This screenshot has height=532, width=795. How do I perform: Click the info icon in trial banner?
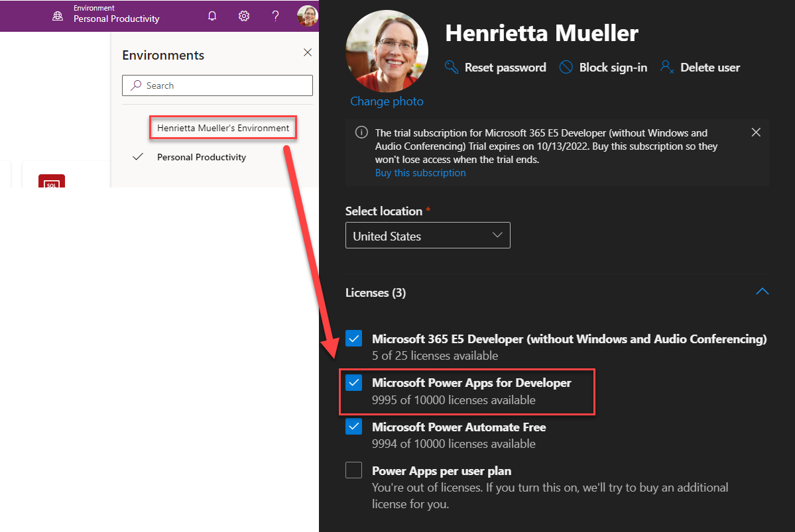(361, 133)
